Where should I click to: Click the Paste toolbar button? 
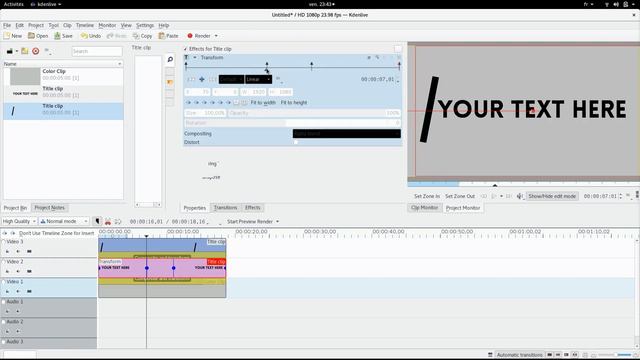click(x=168, y=36)
